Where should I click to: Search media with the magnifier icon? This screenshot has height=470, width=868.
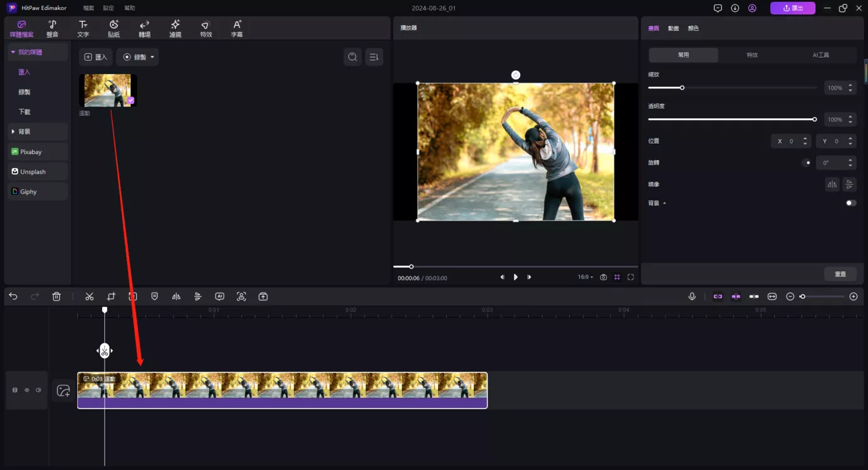click(x=353, y=57)
